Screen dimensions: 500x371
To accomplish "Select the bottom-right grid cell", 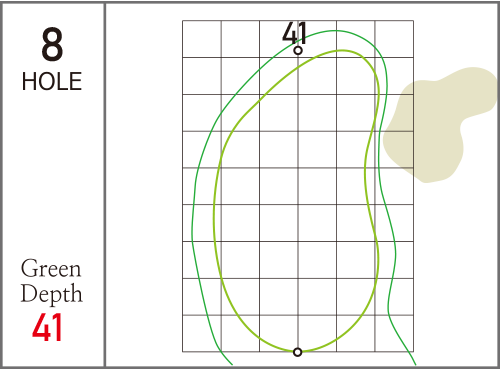I will 394,333.
